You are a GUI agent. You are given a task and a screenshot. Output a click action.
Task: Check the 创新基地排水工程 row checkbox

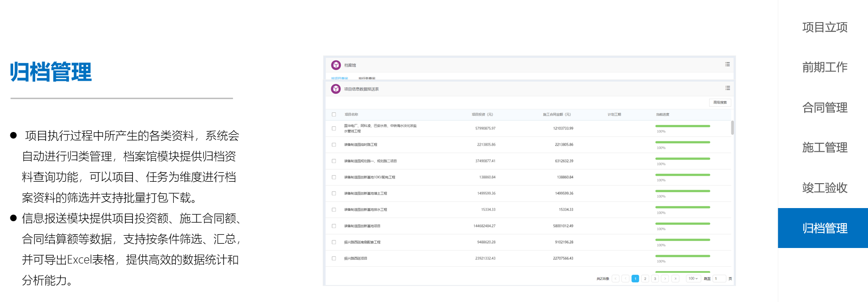click(334, 209)
